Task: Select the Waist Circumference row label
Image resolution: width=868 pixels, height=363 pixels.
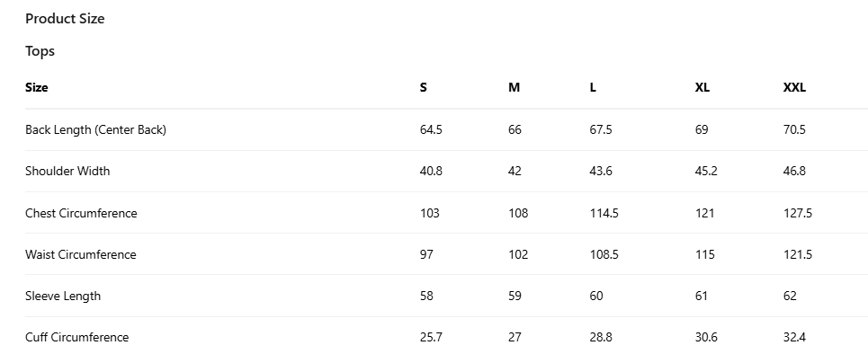Action: coord(81,254)
